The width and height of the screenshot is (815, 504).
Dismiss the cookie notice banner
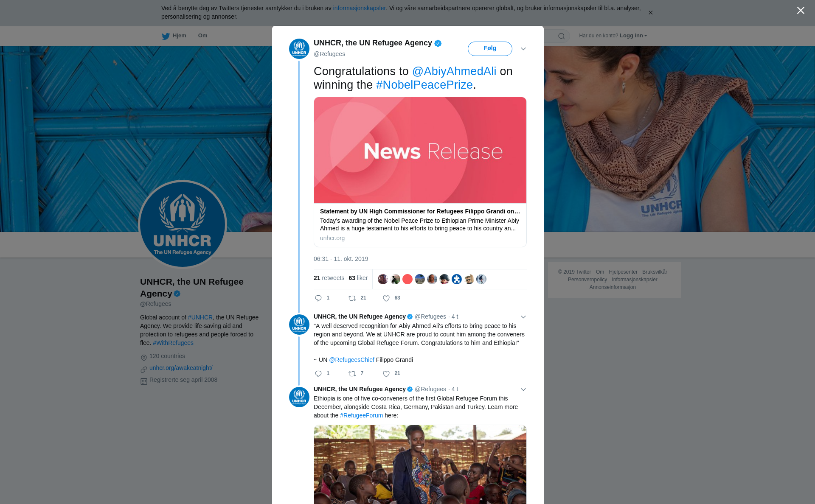(650, 13)
